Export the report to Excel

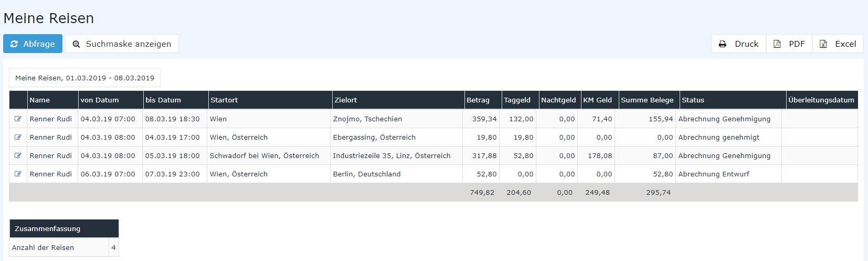pyautogui.click(x=838, y=44)
